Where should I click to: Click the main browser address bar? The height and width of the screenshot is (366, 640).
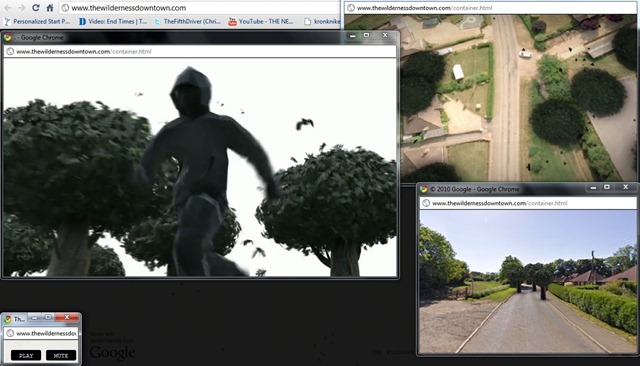coord(200,8)
